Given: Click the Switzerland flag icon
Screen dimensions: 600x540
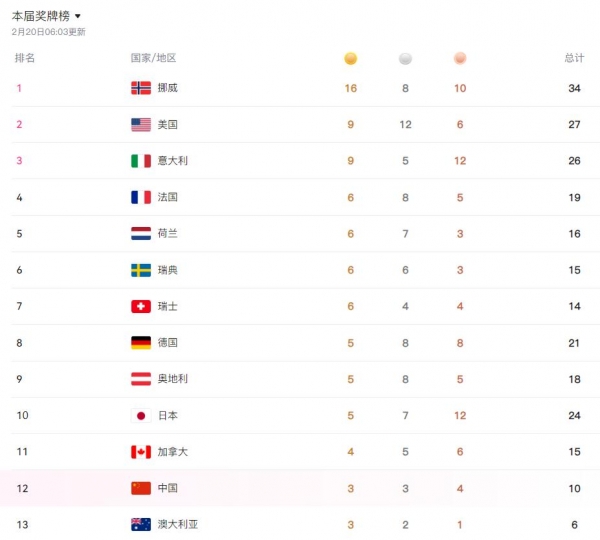Looking at the screenshot, I should [x=141, y=306].
